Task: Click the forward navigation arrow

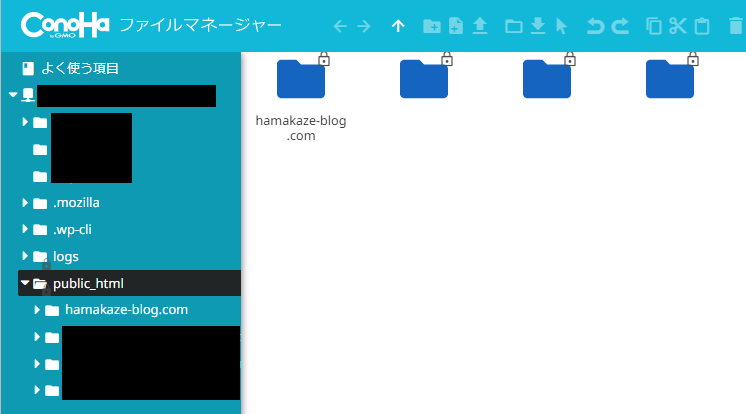Action: pyautogui.click(x=364, y=26)
